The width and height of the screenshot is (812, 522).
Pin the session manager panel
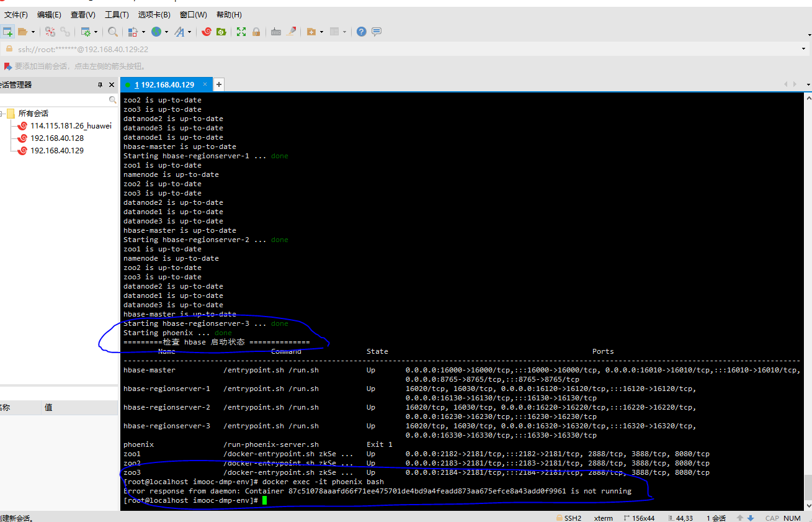[x=100, y=85]
